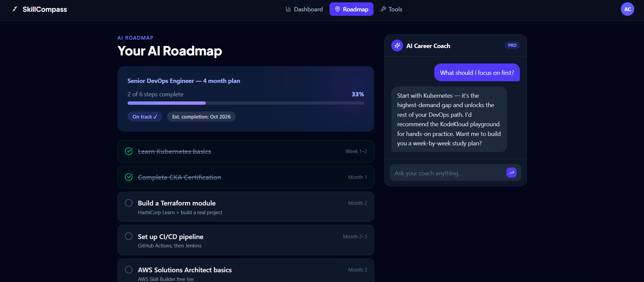Click the AI Career Coach panel title
This screenshot has height=282, width=644.
coord(428,46)
